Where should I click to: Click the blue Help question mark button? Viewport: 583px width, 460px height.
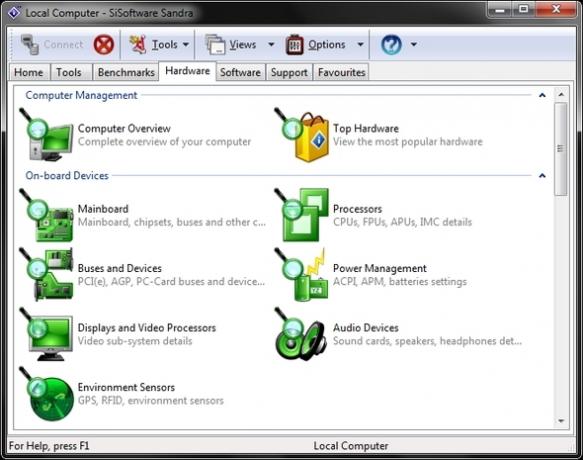pos(391,45)
